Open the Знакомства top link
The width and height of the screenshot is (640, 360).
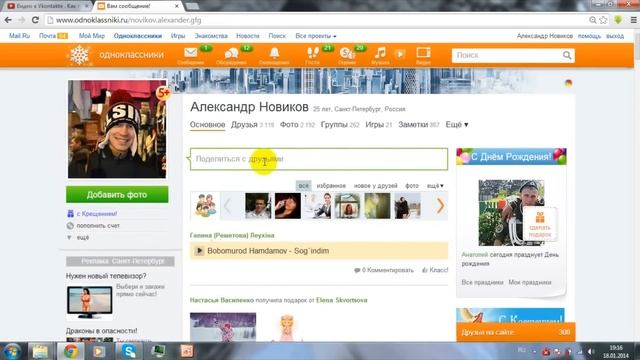coord(211,36)
